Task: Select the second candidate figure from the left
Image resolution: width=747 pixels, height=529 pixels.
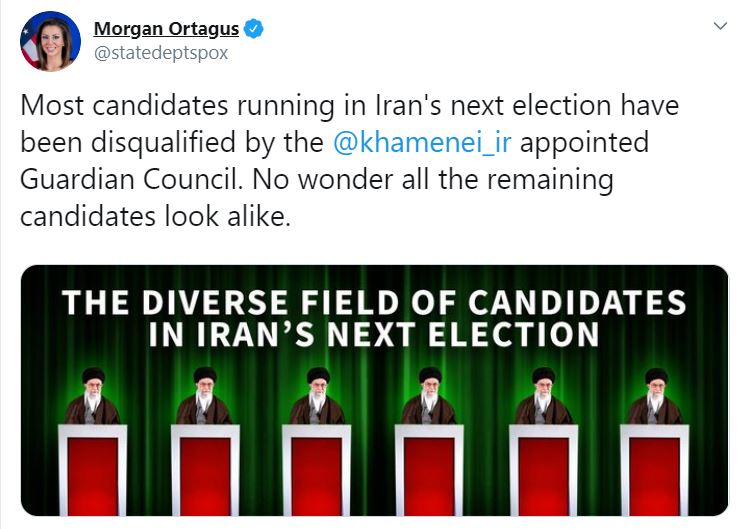Action: (x=204, y=396)
